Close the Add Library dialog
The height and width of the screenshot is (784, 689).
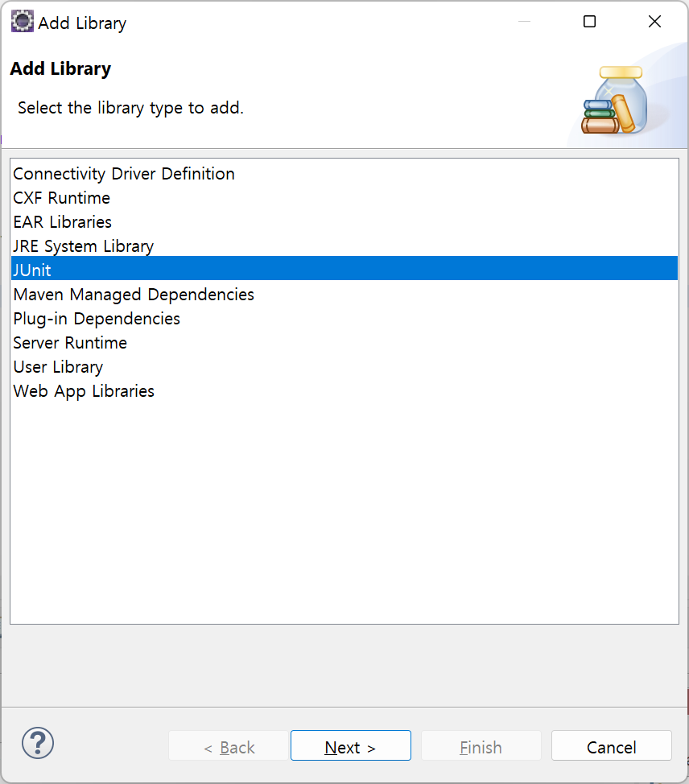click(x=654, y=22)
